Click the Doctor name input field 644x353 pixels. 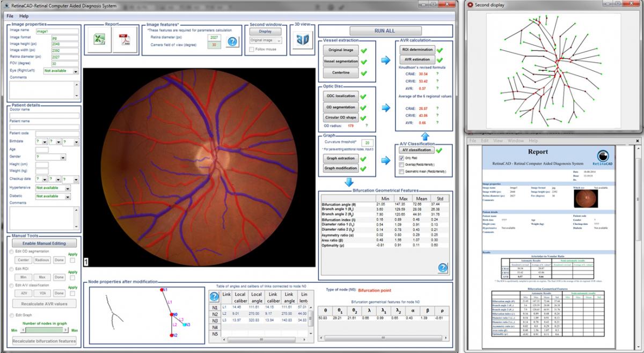point(44,115)
